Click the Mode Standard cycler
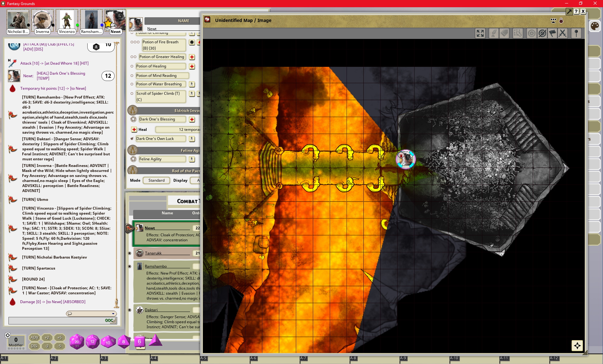The height and width of the screenshot is (364, 603). pyautogui.click(x=156, y=180)
